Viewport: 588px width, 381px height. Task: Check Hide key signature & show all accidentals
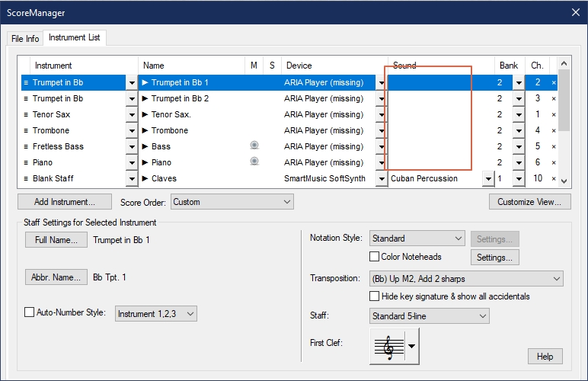[x=375, y=296]
